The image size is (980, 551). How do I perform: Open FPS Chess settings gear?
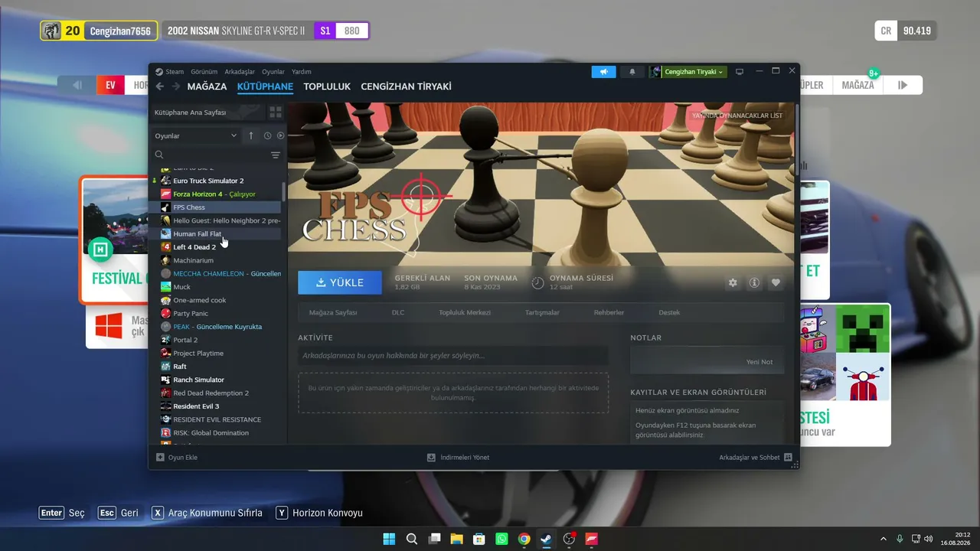733,282
